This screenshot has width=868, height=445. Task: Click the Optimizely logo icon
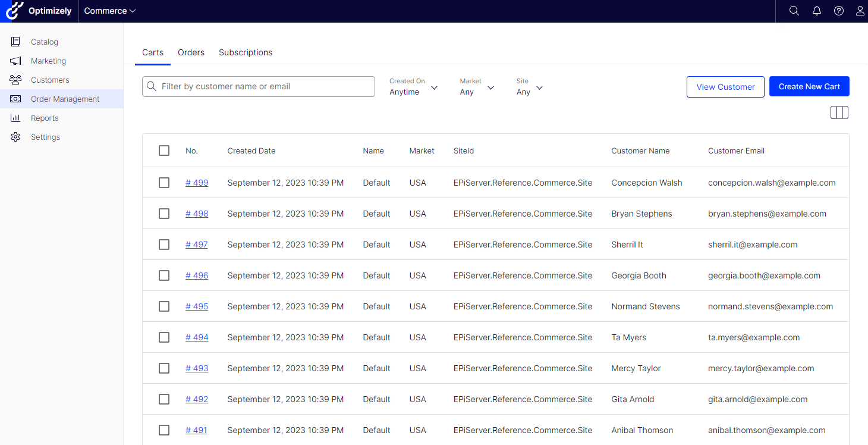click(15, 11)
